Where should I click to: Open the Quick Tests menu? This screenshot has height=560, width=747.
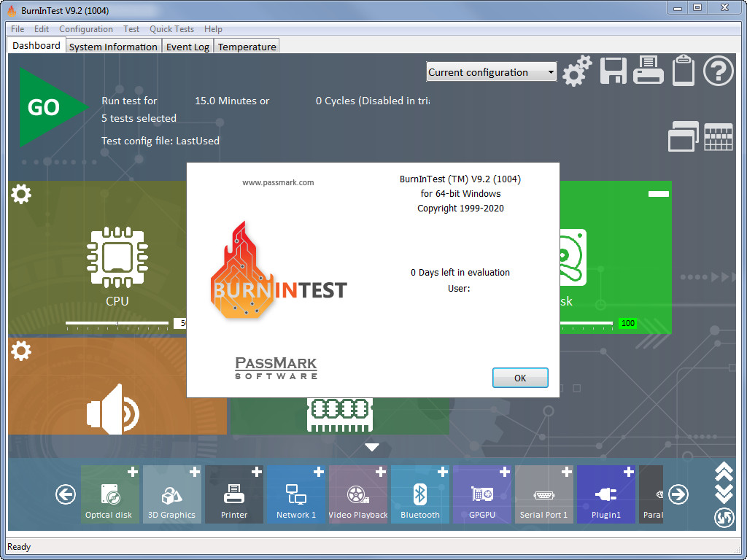[x=171, y=29]
